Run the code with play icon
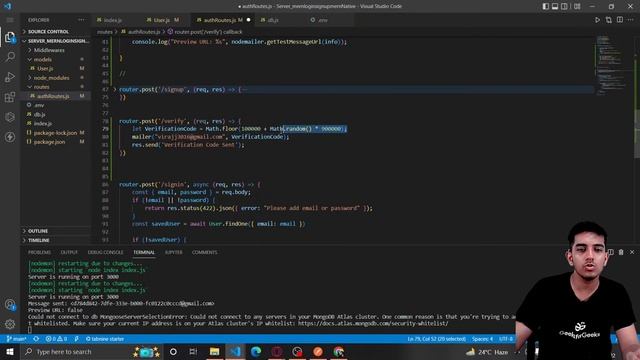Image resolution: width=640 pixels, height=360 pixels. (x=597, y=20)
